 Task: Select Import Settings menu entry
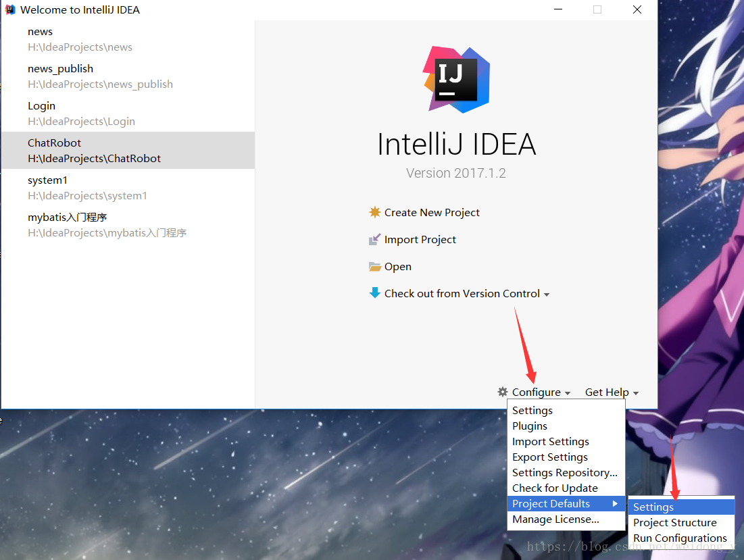pos(566,442)
